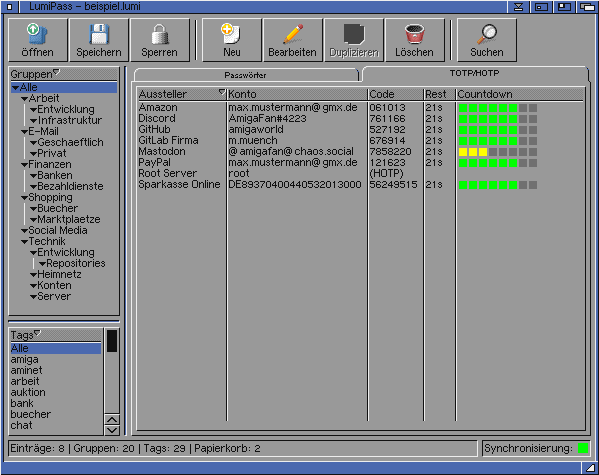Select the buecher tag

click(x=56, y=414)
